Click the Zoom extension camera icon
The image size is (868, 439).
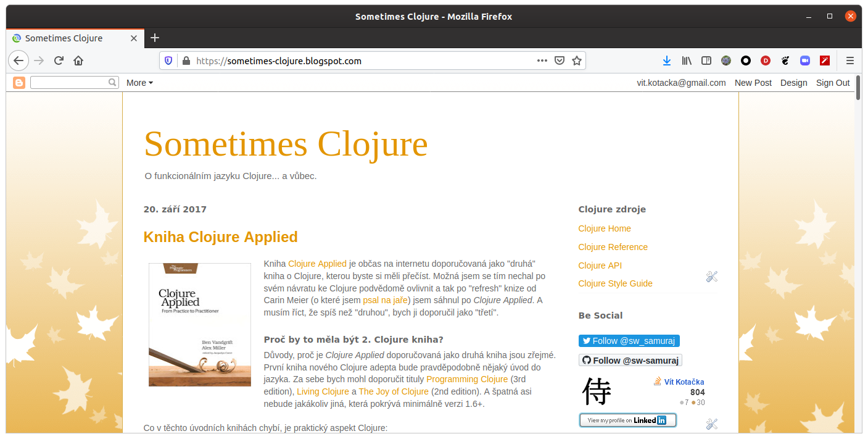[x=804, y=61]
